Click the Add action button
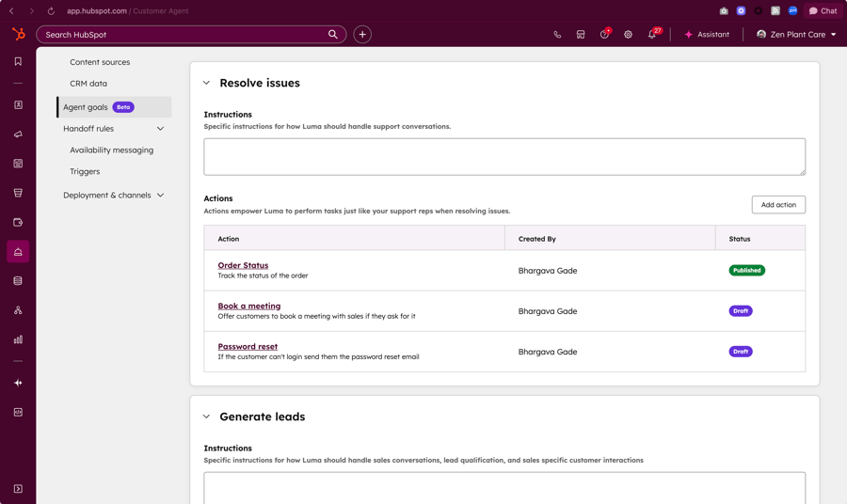 tap(777, 205)
